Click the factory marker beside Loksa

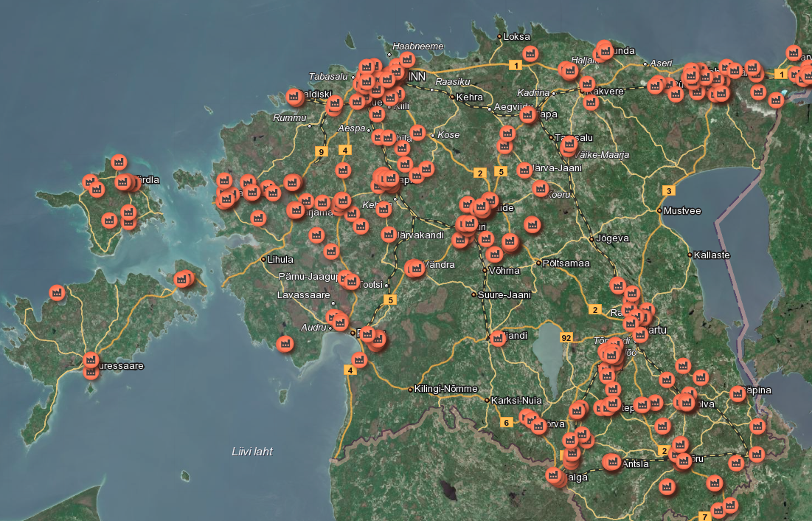coord(530,53)
